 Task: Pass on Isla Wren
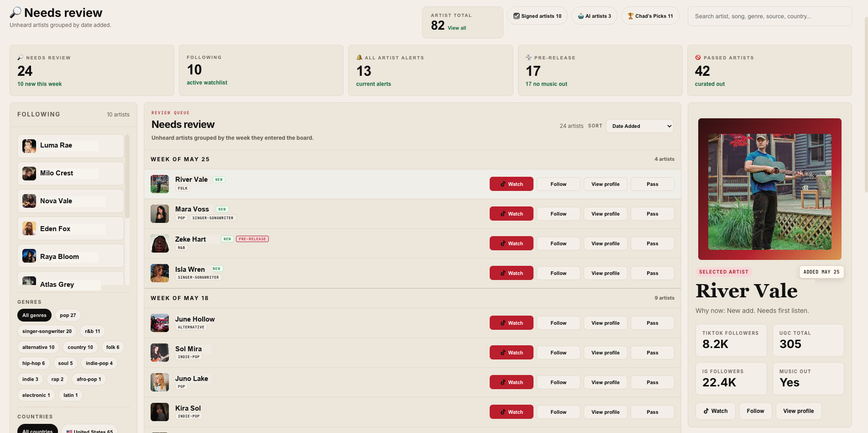click(653, 273)
